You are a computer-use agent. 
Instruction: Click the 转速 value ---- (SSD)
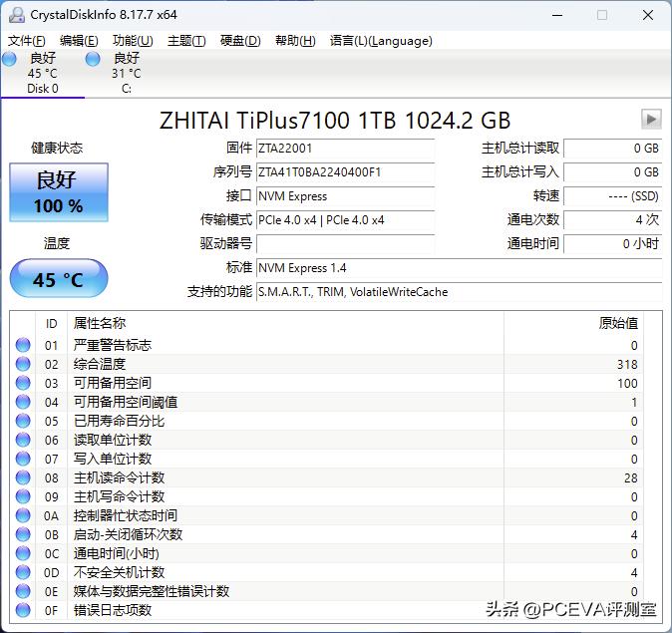[613, 196]
